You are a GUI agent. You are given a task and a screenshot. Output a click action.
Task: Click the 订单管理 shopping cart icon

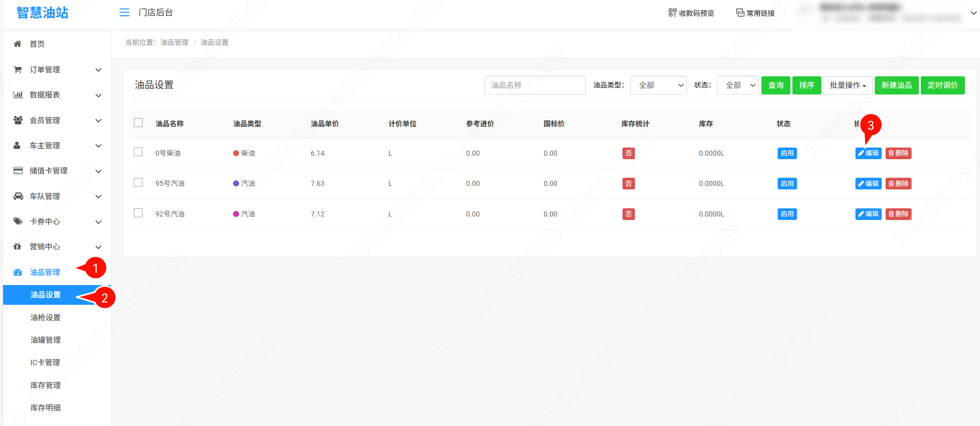coord(17,70)
